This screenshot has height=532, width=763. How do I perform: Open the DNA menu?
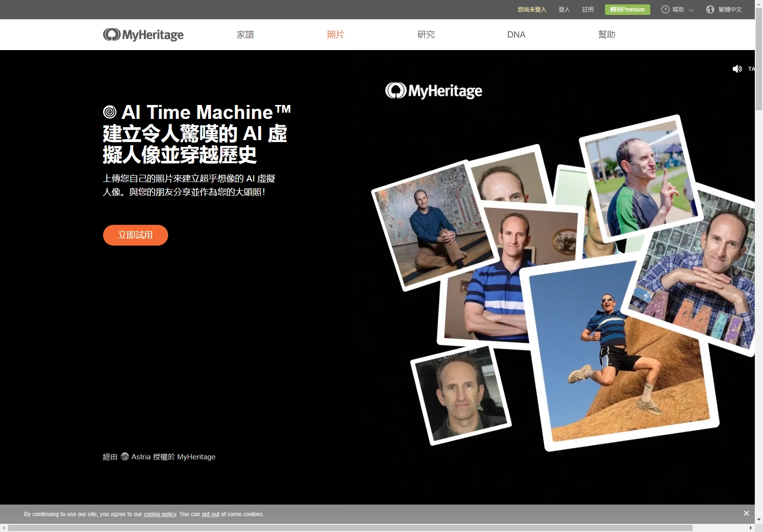(x=516, y=35)
